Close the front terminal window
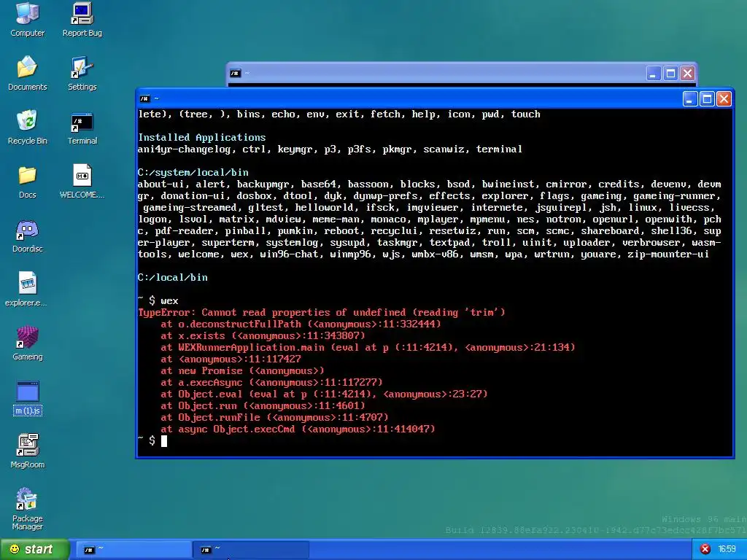The image size is (747, 560). tap(724, 99)
